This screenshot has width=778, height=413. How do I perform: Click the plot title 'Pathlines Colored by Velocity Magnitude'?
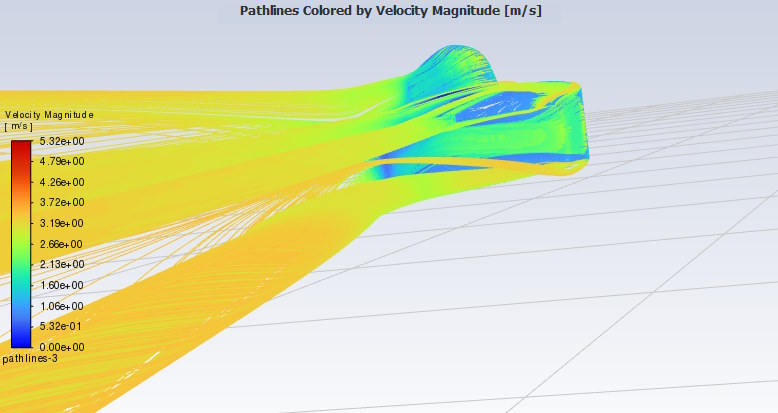[390, 11]
